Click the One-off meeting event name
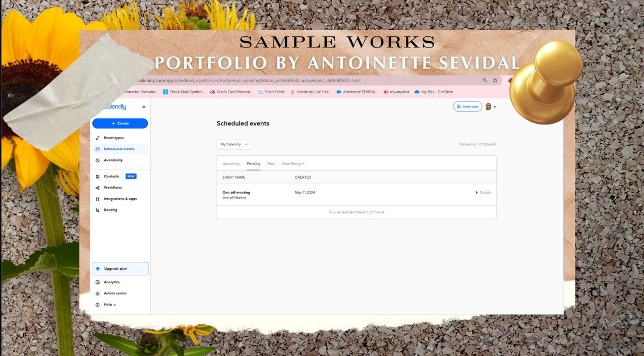644x356 pixels. tap(236, 193)
